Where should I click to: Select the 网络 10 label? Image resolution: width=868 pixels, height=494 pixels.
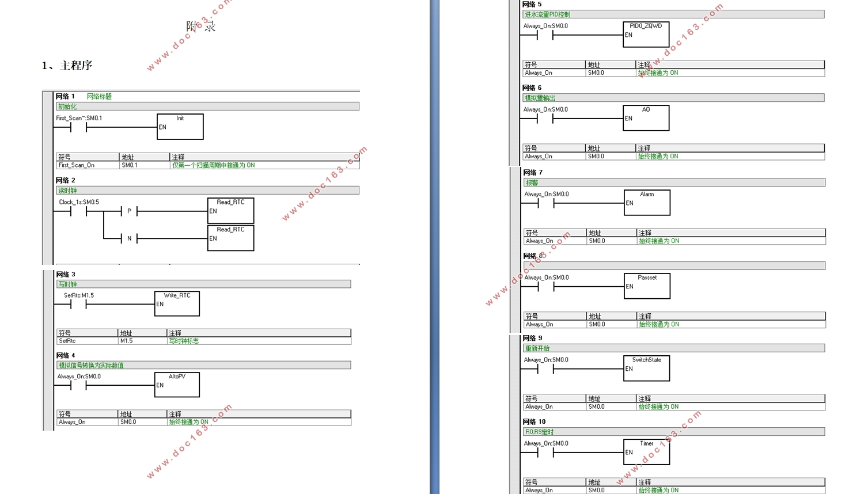coord(534,421)
